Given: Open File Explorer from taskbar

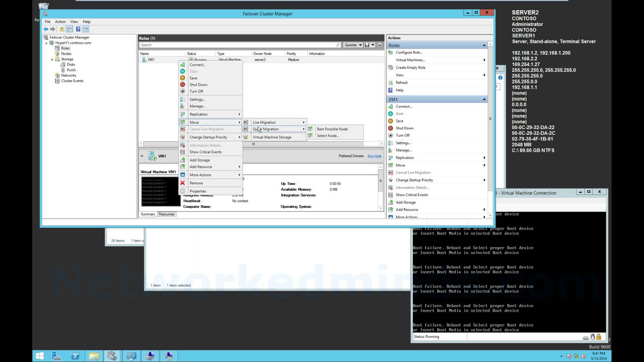Looking at the screenshot, I should pyautogui.click(x=94, y=356).
